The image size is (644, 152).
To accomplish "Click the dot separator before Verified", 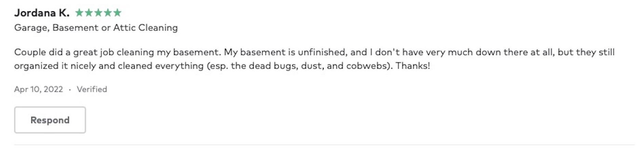I will (70, 89).
